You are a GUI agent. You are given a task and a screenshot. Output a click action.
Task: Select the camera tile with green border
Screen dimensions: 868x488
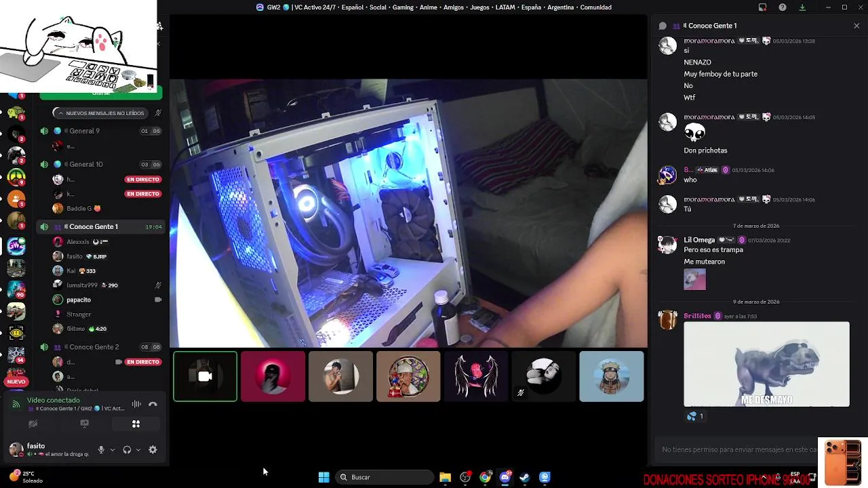point(205,376)
